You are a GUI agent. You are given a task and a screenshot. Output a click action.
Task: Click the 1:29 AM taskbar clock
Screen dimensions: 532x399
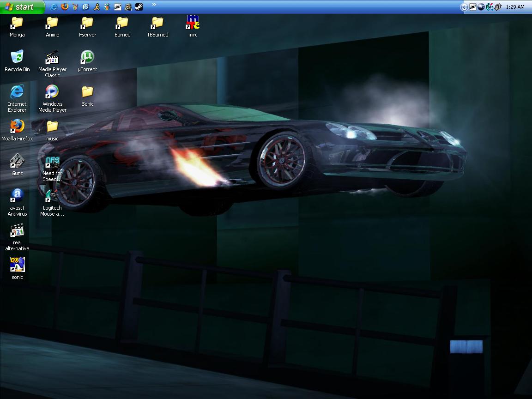[x=515, y=7]
